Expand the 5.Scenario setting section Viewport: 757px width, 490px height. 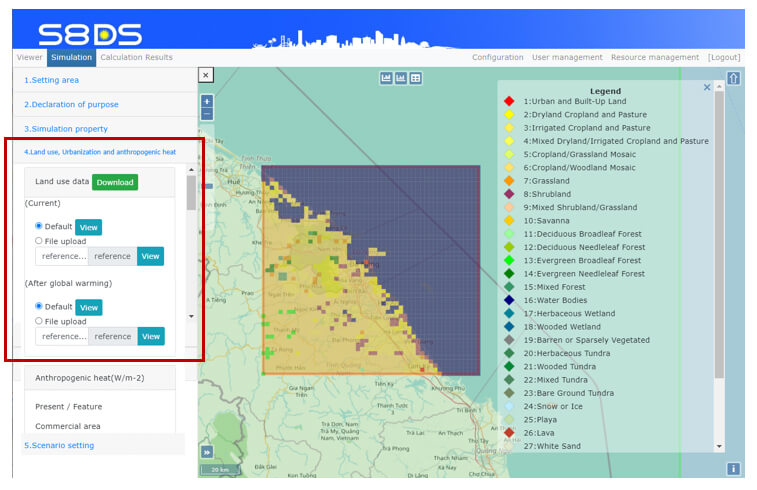point(59,445)
